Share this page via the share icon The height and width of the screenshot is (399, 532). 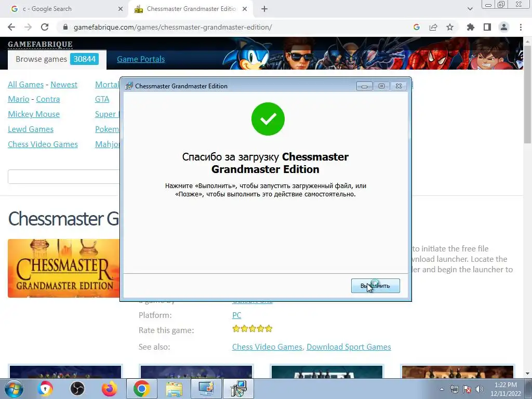pyautogui.click(x=433, y=27)
